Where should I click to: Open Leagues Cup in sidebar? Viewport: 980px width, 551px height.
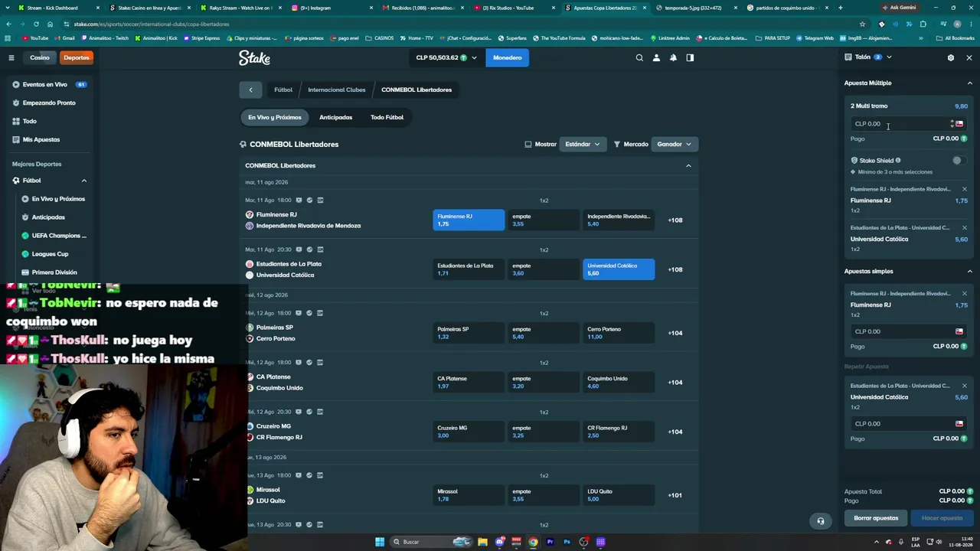pyautogui.click(x=50, y=254)
